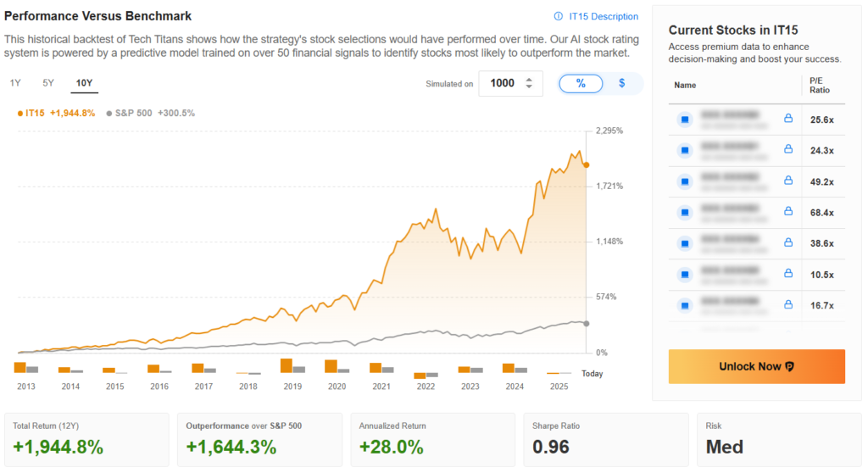
Task: Click the orange IT15 endpoint marker on chart
Action: (x=587, y=165)
